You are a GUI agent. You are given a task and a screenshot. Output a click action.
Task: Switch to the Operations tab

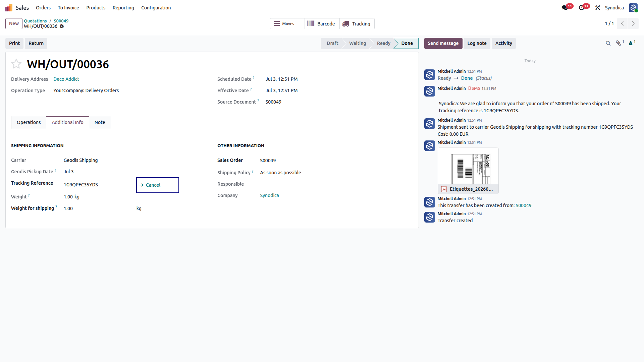click(x=29, y=122)
